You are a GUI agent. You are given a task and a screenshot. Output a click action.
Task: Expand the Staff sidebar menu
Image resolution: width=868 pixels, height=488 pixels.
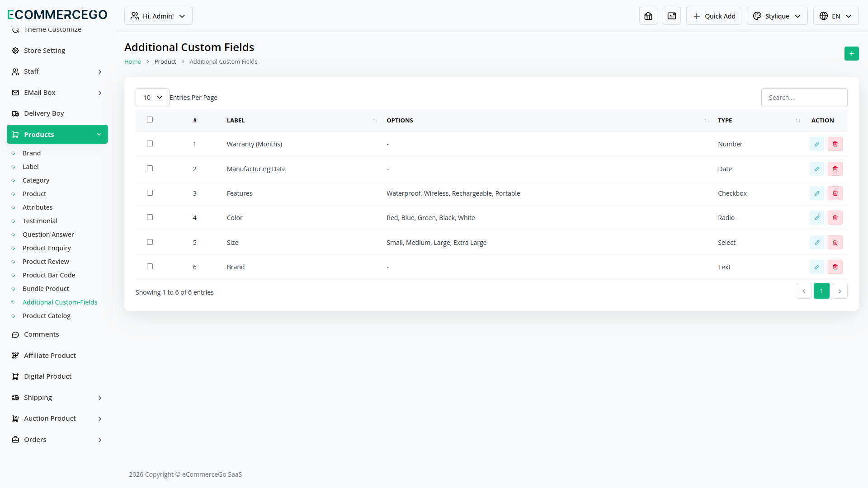tap(57, 71)
